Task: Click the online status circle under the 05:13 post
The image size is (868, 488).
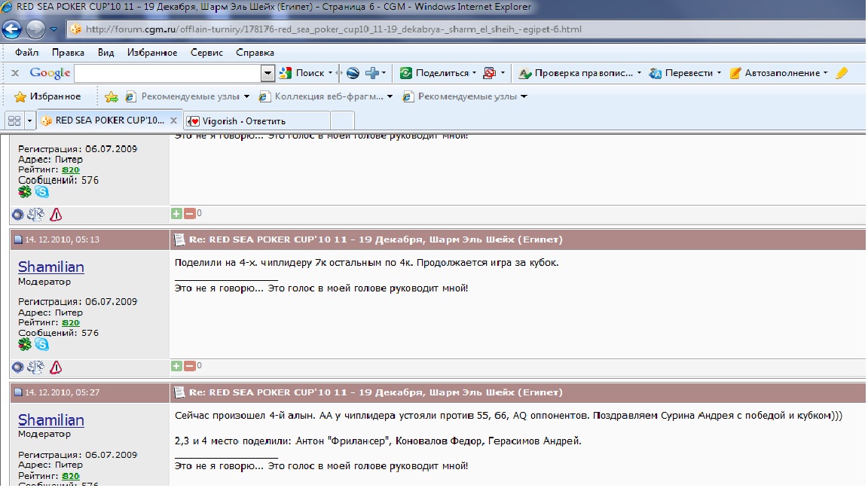Action: (x=17, y=368)
